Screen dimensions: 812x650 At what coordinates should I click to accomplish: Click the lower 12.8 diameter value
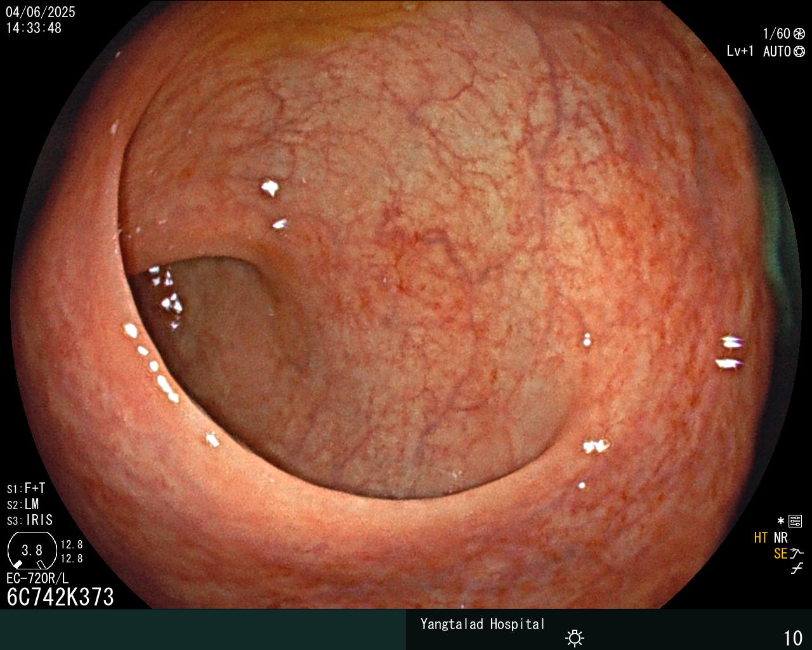coord(72,559)
